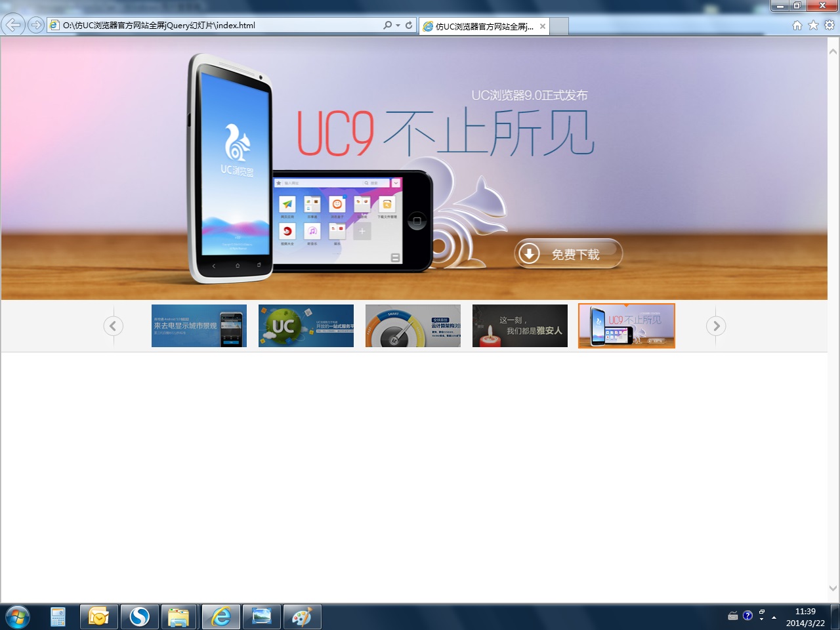Open the Sogou browser taskbar icon
Viewport: 840px width, 630px height.
[140, 618]
